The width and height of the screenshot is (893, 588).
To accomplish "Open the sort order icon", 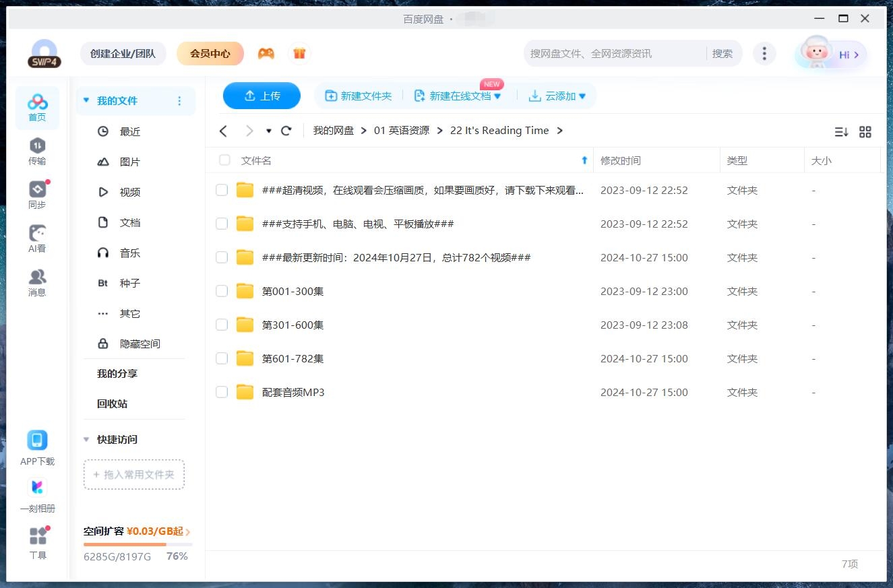I will [x=841, y=132].
